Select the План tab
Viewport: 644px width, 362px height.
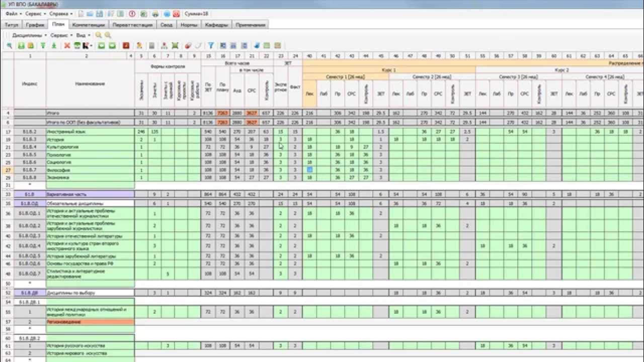(x=58, y=24)
